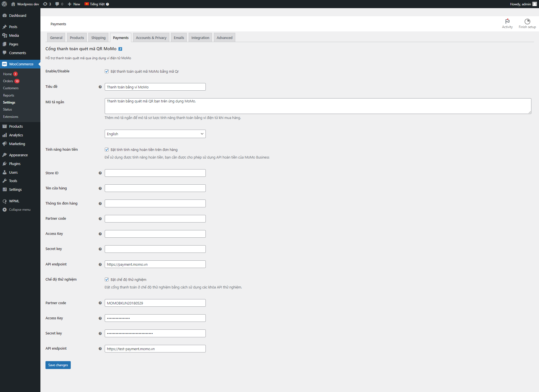This screenshot has width=539, height=392.
Task: Click the https://payment.momo.vn endpoint field
Action: click(x=155, y=264)
